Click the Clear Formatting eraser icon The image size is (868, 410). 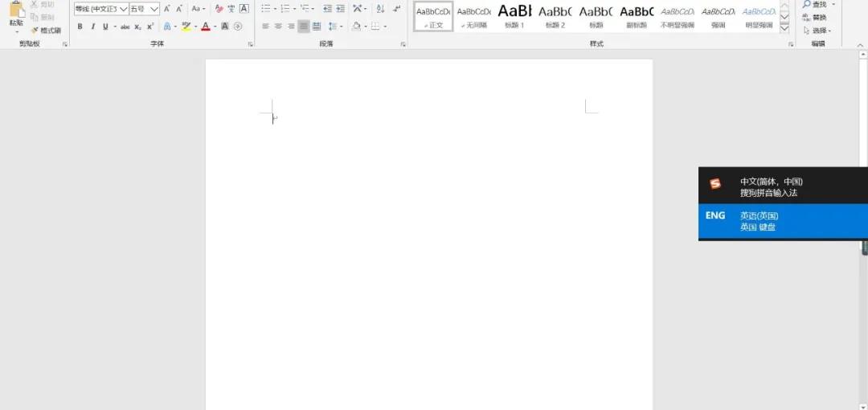(x=219, y=9)
